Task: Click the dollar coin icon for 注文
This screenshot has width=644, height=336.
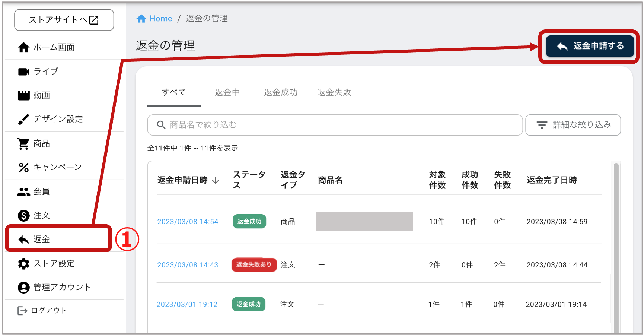Action: point(24,216)
